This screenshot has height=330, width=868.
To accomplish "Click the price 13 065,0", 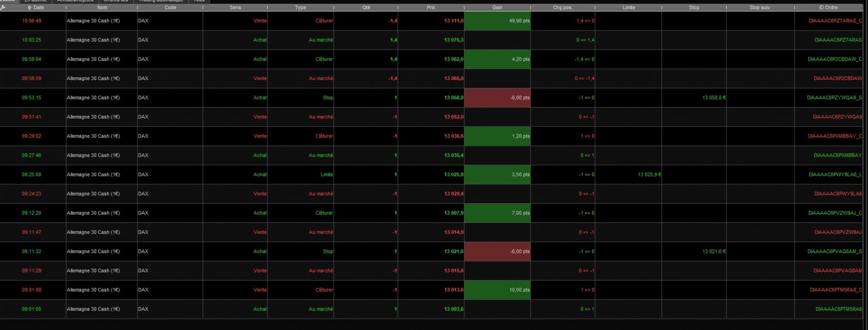I will coord(454,79).
